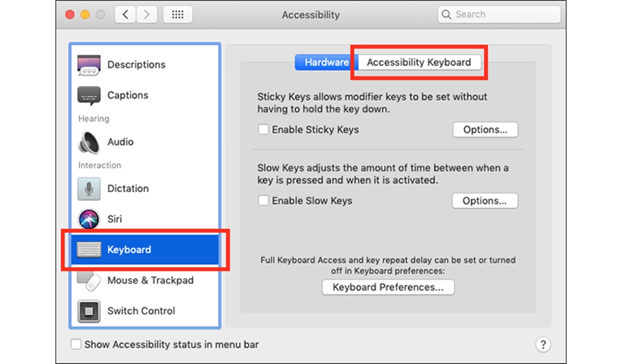622x364 pixels.
Task: Open Keyboard Preferences
Action: click(x=388, y=287)
